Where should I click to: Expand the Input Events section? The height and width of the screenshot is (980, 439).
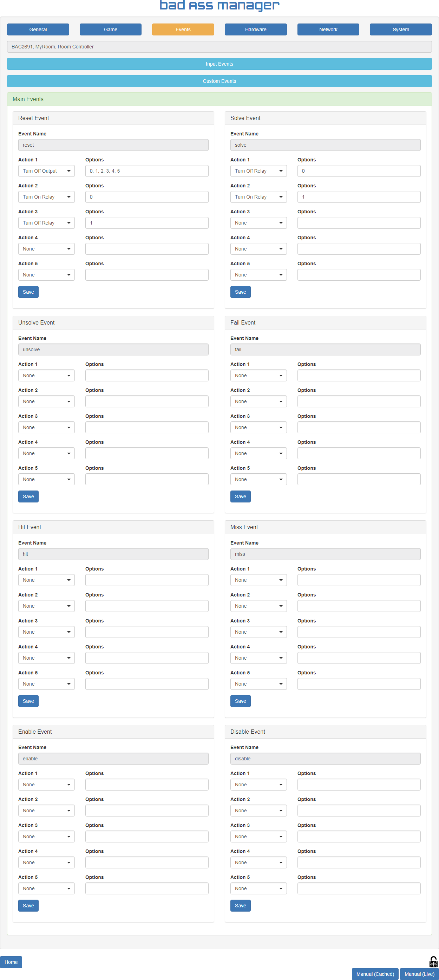pyautogui.click(x=219, y=64)
